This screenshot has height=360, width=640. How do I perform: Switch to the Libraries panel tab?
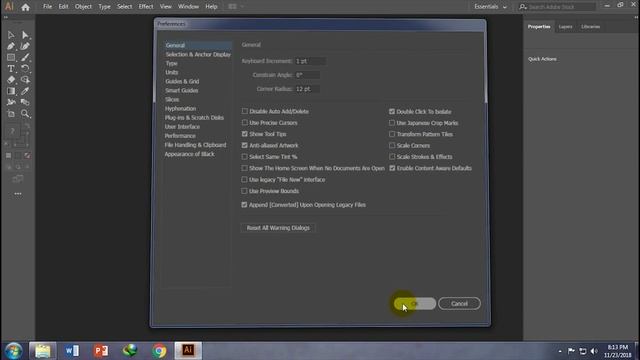(591, 27)
